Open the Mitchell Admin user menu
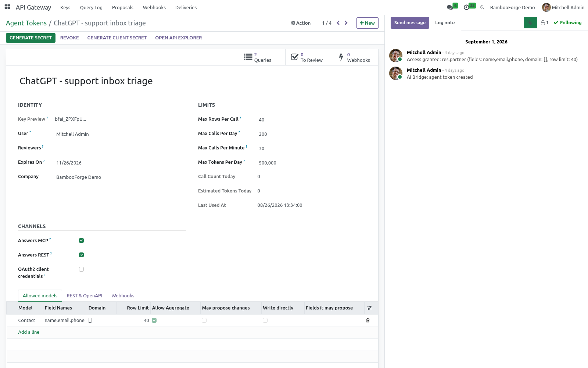 point(563,7)
